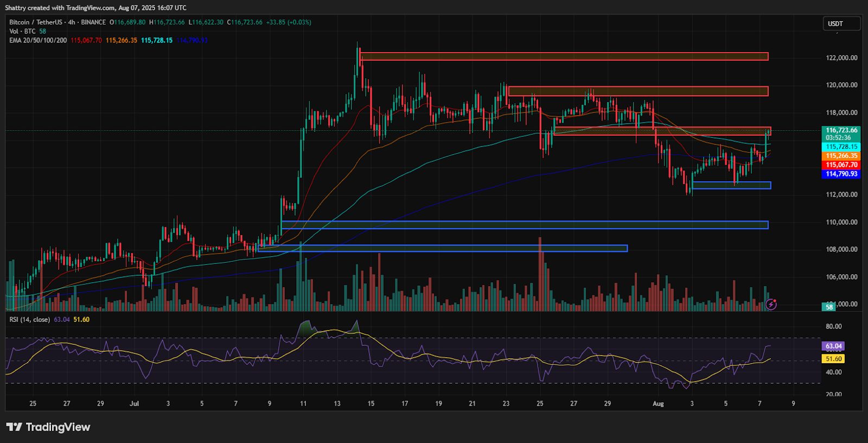Click the orange 115,266.35 price-axis tag
This screenshot has height=443, width=868.
tap(841, 156)
